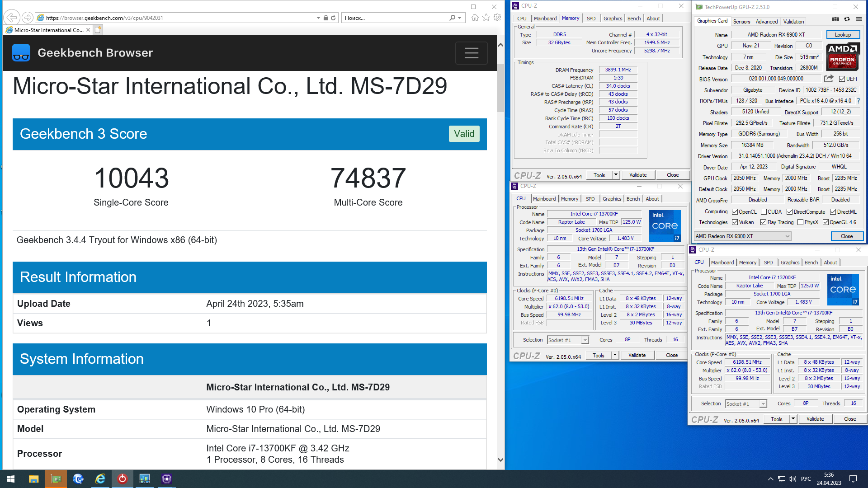Toggle the Ray Tracing checkbox
The width and height of the screenshot is (868, 488).
tap(763, 222)
